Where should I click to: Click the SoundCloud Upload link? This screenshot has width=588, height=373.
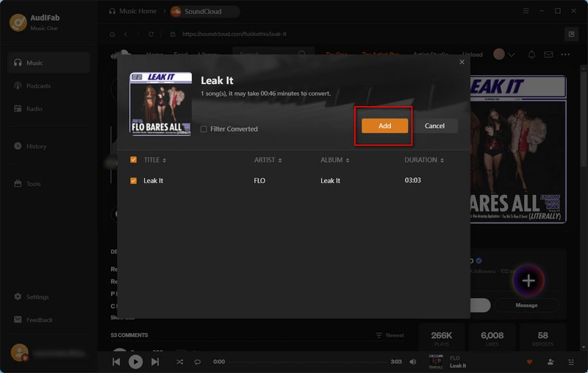point(473,54)
